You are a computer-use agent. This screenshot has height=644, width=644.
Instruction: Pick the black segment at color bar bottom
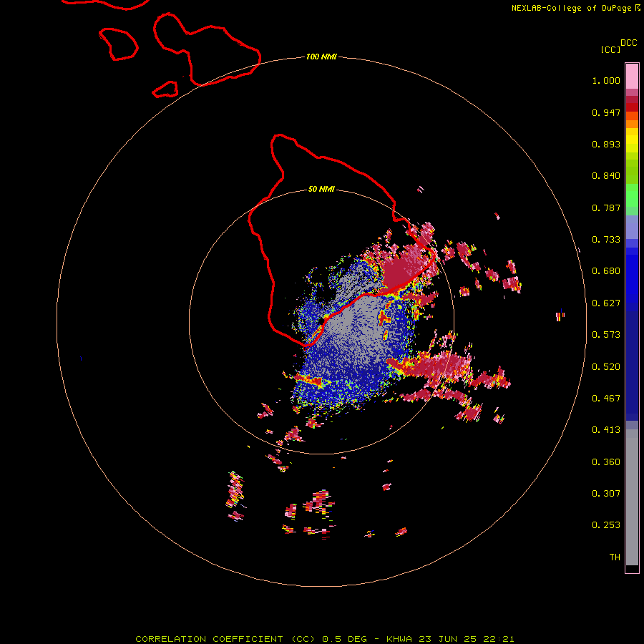632,569
